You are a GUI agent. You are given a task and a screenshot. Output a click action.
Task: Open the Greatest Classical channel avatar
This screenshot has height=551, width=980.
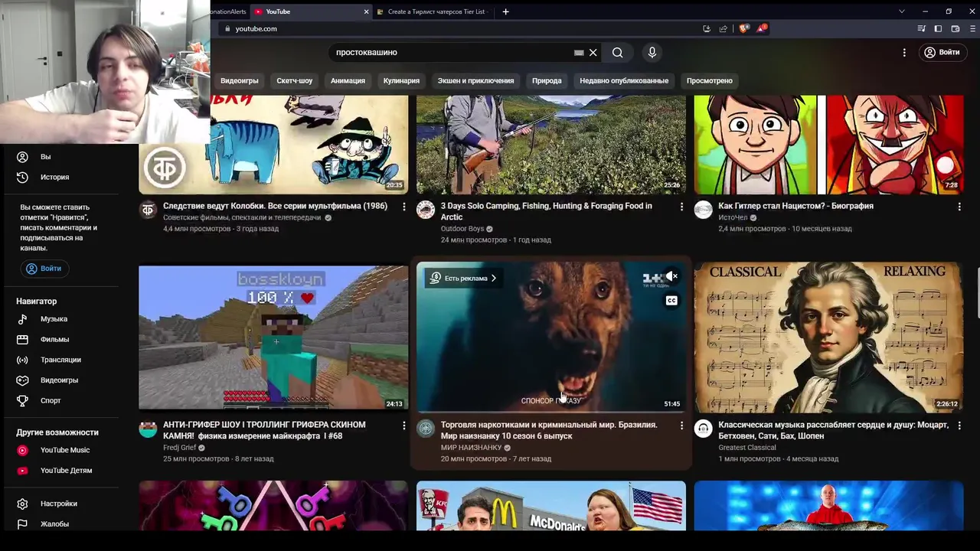coord(703,429)
